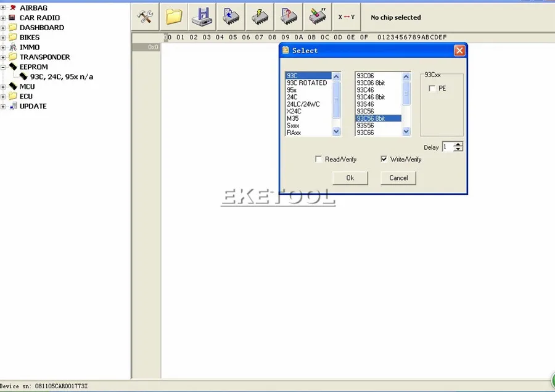
Task: Increase the Delay value with up arrow
Action: pos(458,144)
